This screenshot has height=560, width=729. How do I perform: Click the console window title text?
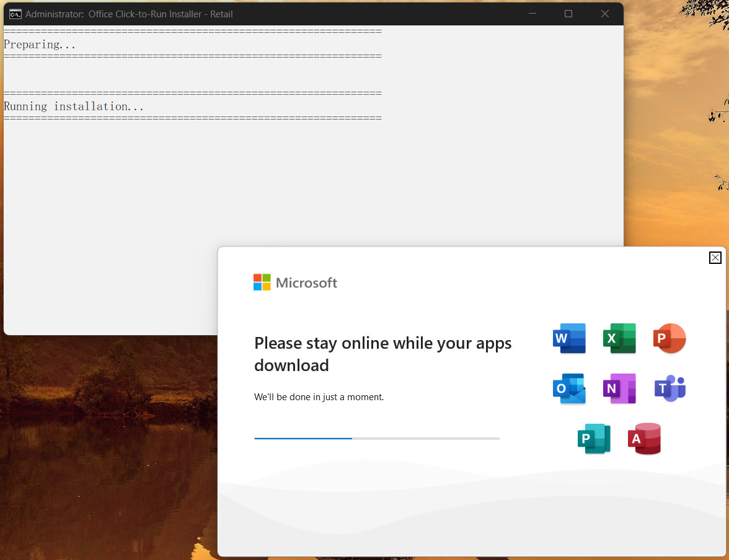coord(129,14)
